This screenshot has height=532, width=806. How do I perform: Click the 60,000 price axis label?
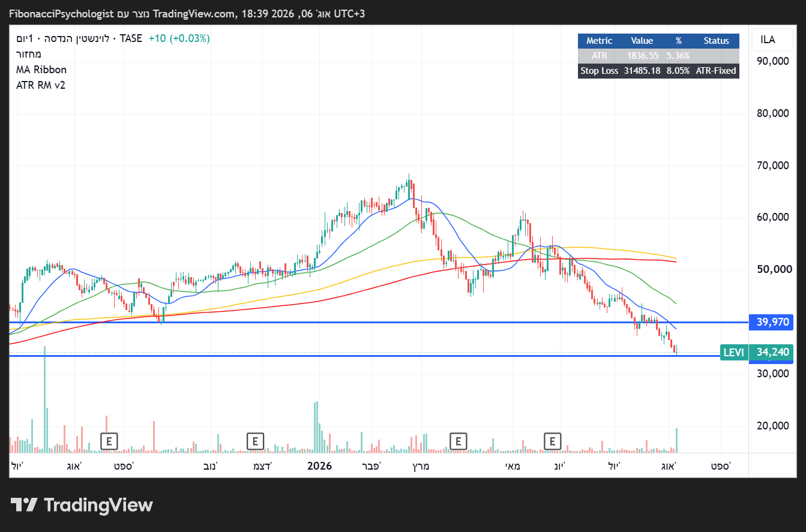point(772,217)
